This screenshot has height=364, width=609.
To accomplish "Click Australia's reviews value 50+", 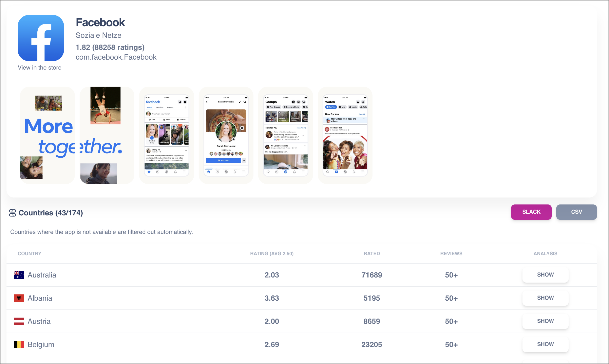I will tap(451, 275).
